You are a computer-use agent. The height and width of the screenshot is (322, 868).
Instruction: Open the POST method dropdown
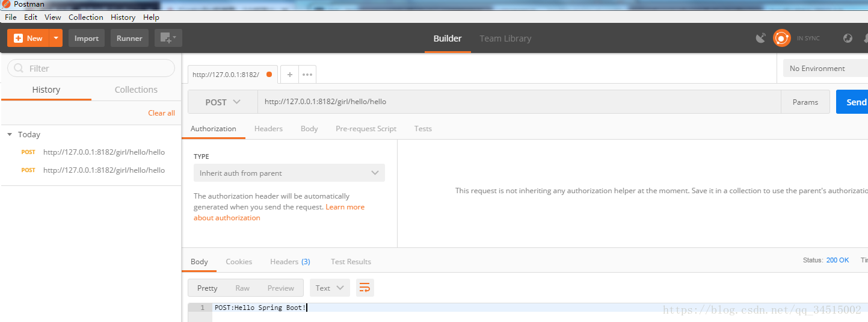[x=223, y=102]
